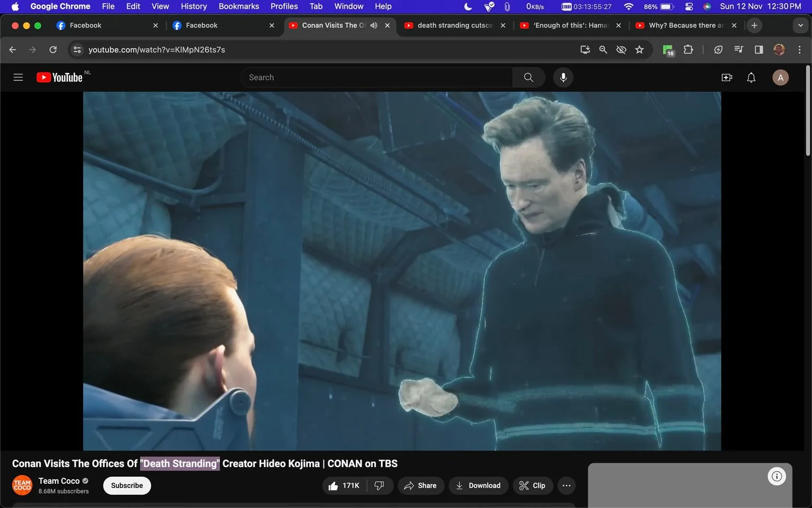Open the Apple menu

click(x=15, y=6)
